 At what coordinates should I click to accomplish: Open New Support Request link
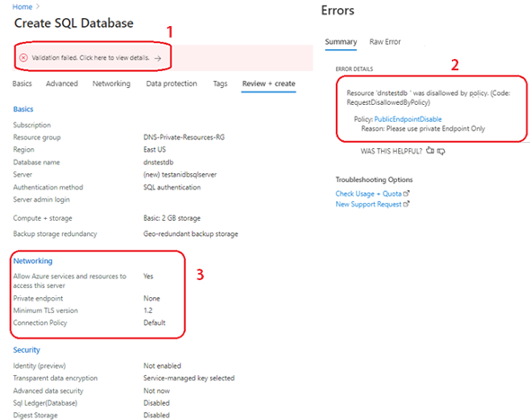(x=368, y=204)
